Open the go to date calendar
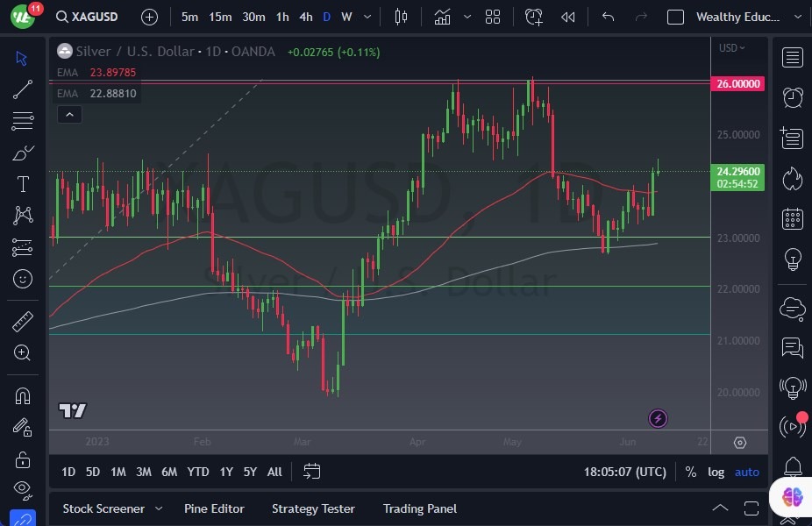812x526 pixels. coord(312,472)
